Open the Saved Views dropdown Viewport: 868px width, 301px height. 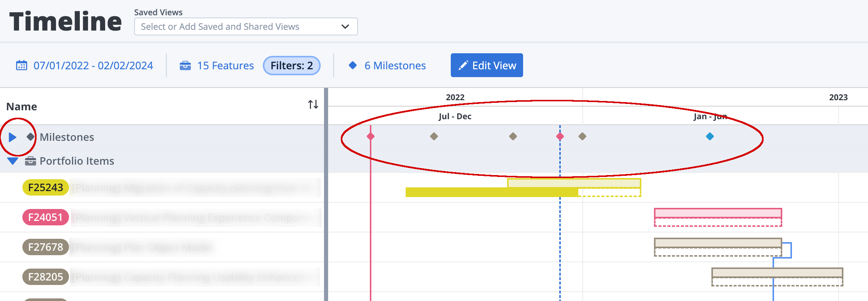[246, 26]
